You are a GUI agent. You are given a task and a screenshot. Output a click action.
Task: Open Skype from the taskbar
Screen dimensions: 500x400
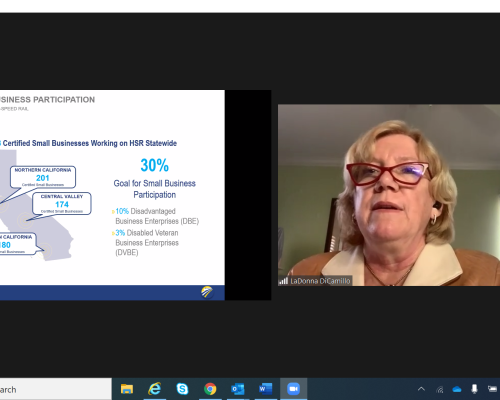pyautogui.click(x=182, y=389)
